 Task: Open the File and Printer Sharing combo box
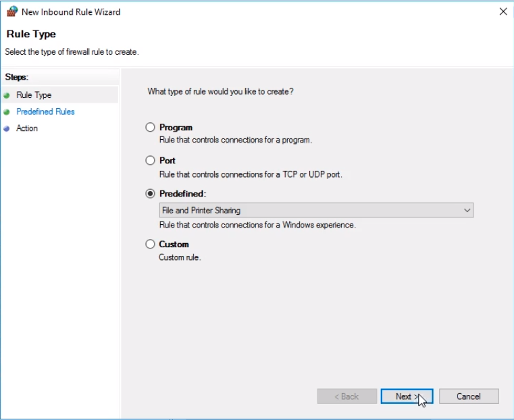pos(316,210)
